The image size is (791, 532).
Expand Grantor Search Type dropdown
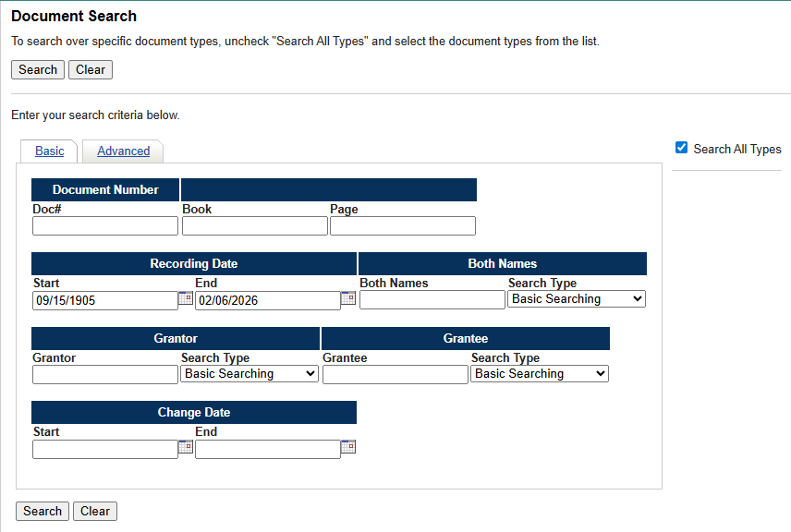(x=249, y=374)
